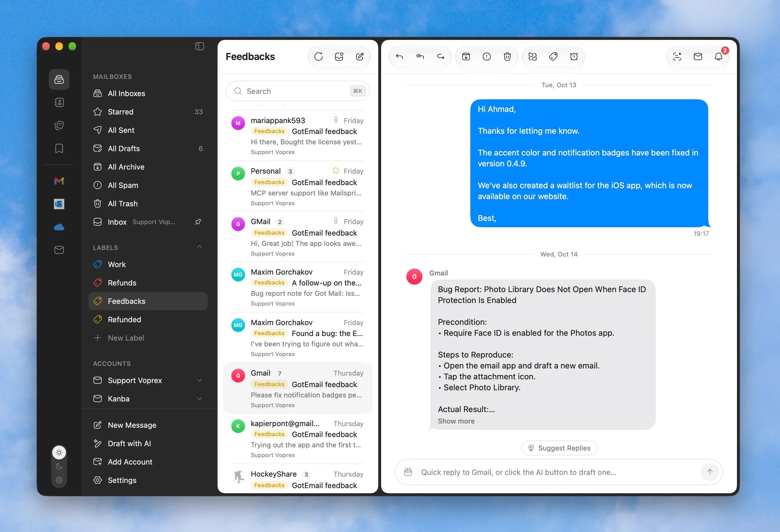Click the envelope icon in top-right toolbar
The image size is (780, 532).
tap(698, 57)
